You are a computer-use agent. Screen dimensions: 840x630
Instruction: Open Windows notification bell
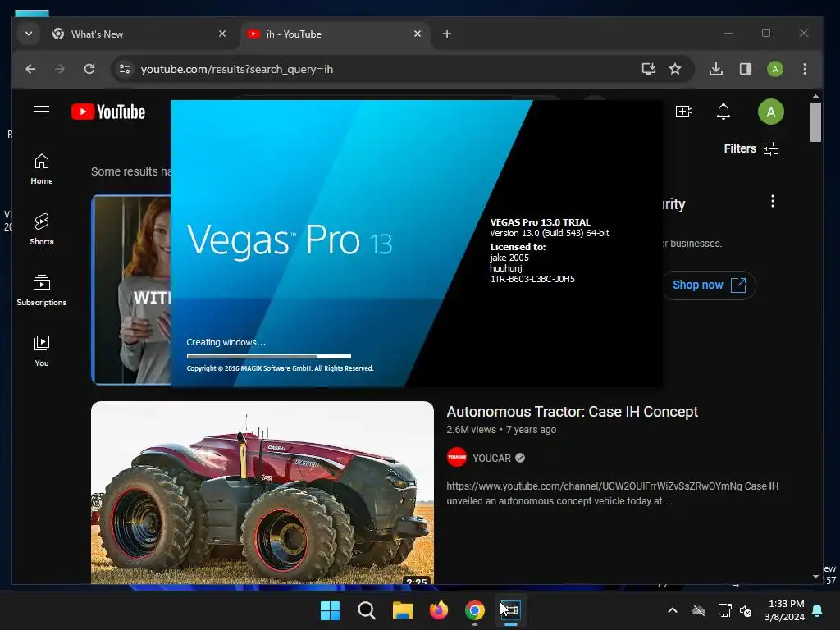click(818, 610)
